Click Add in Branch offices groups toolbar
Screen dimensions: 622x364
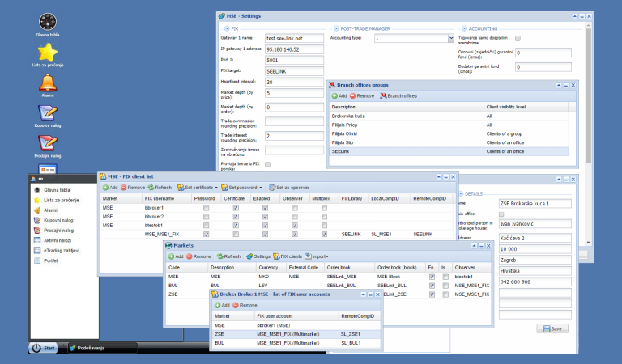pyautogui.click(x=339, y=95)
